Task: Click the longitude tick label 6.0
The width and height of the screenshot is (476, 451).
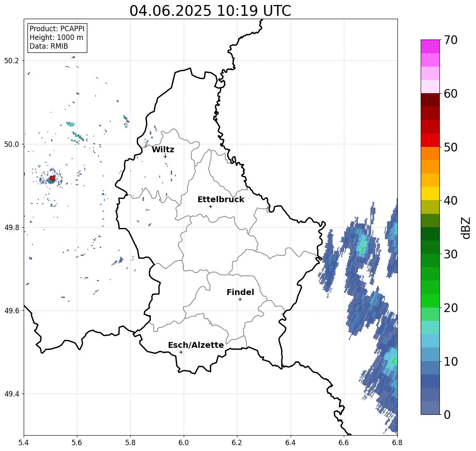Action: [184, 443]
